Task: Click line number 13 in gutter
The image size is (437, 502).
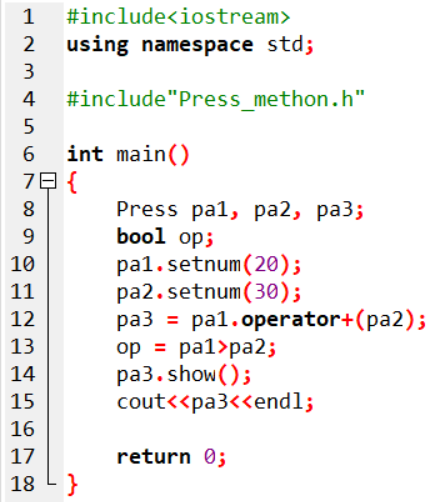Action: tap(23, 347)
